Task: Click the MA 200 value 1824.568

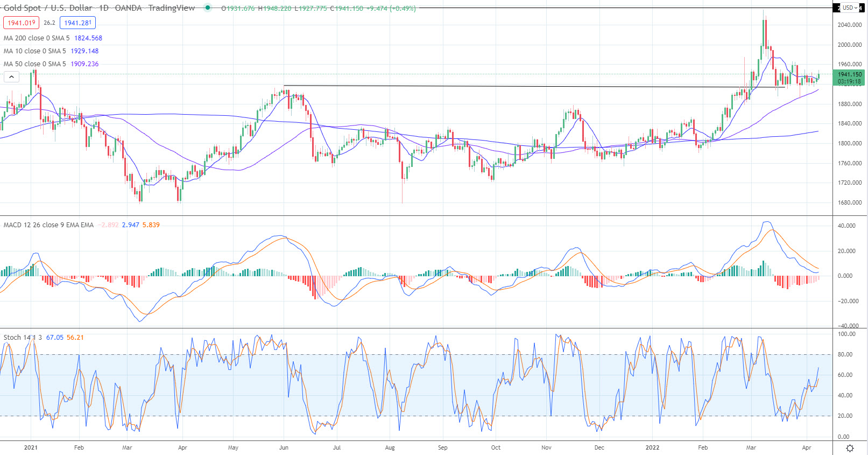Action: tap(88, 38)
